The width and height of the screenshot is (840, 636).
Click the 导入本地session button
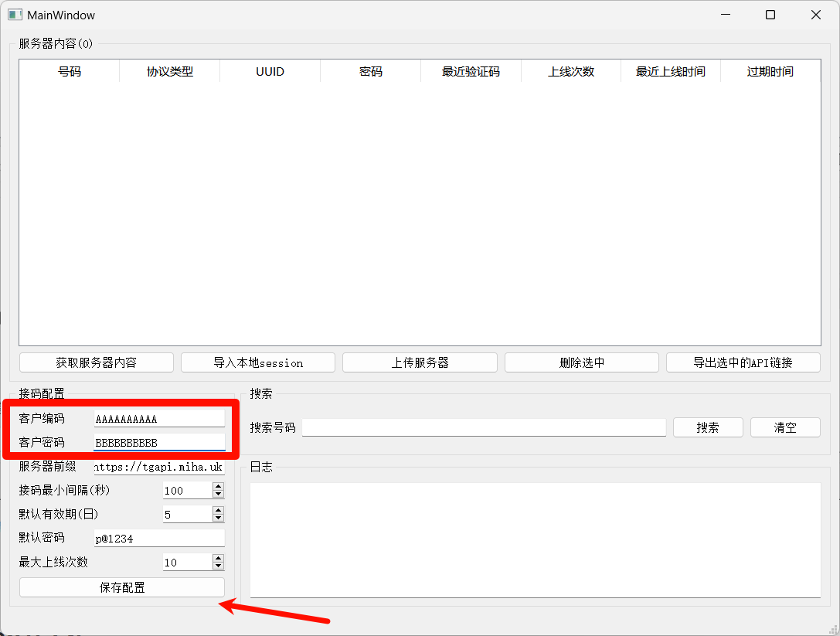coord(258,362)
